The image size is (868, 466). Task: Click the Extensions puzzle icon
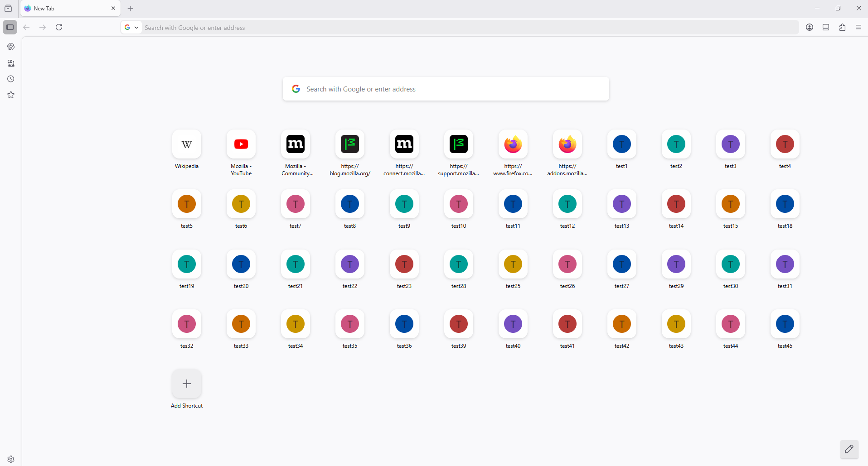[842, 27]
